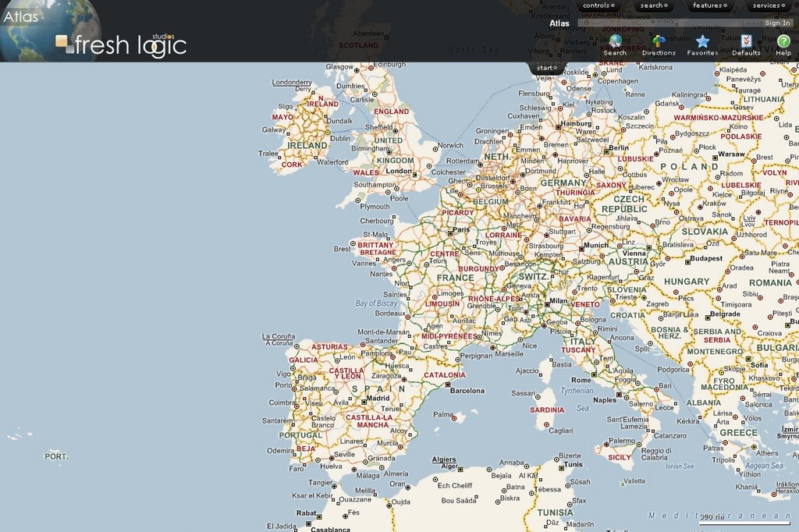Click the CATALONIA region label
The width and height of the screenshot is (799, 532).
point(445,374)
